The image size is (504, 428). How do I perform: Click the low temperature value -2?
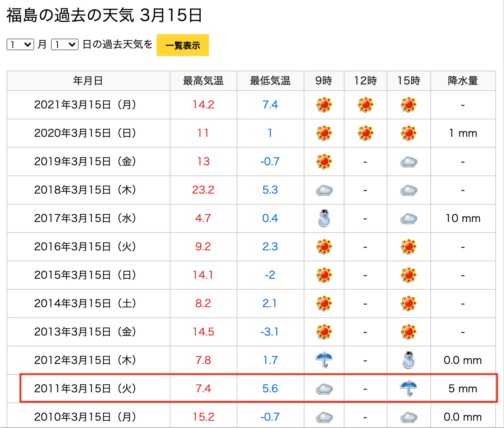pyautogui.click(x=270, y=275)
